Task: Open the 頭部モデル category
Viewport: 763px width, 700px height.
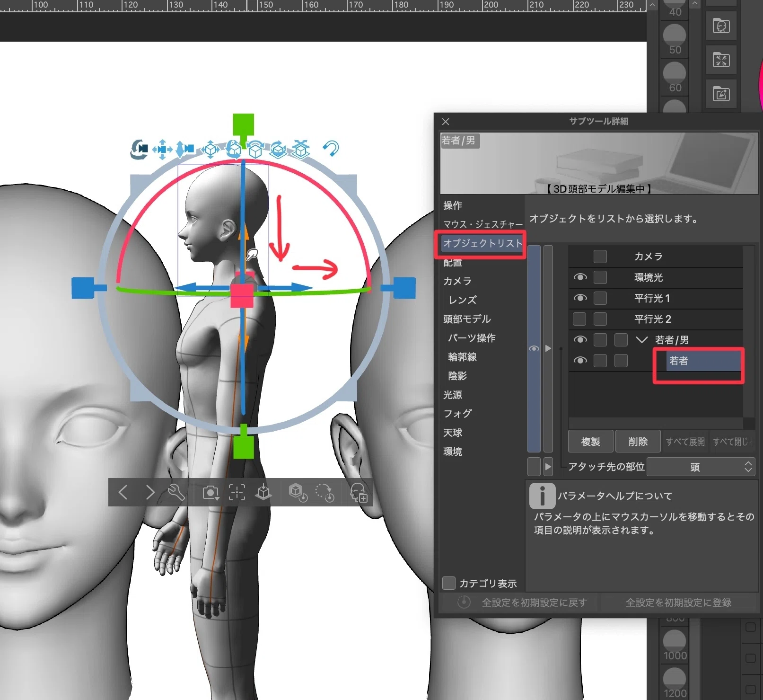Action: coord(467,319)
